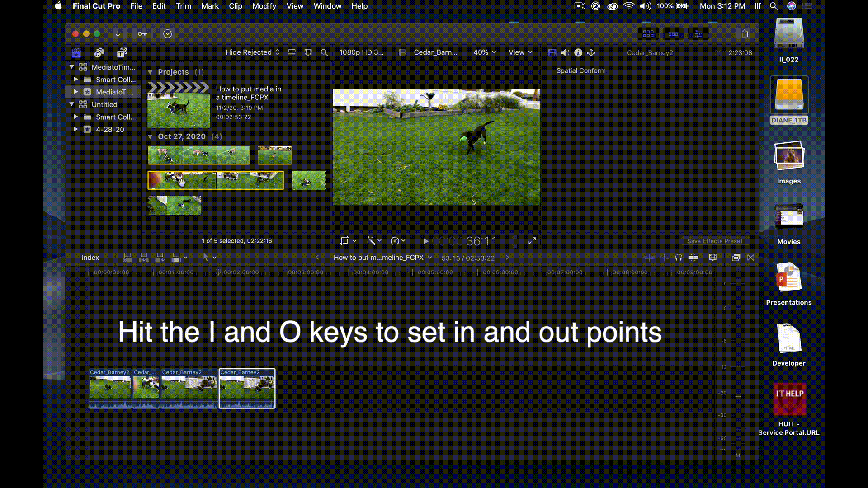
Task: Open the Keyword Editor key icon
Action: (x=142, y=33)
